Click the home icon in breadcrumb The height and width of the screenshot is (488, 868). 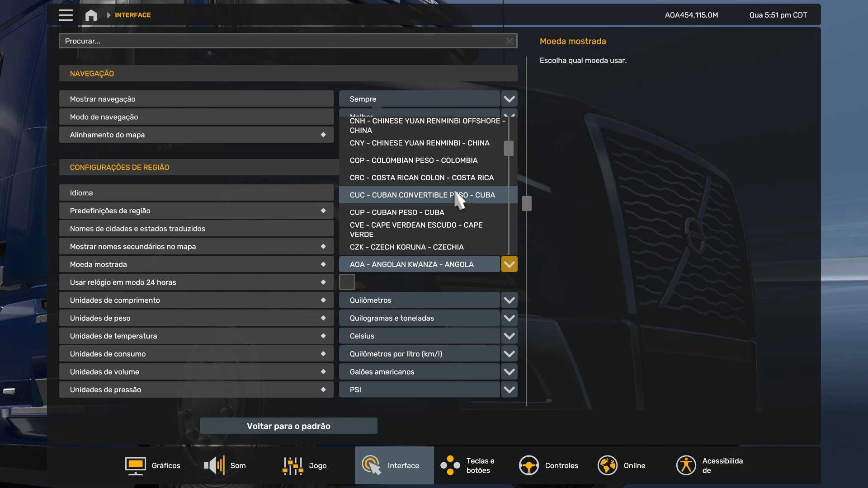pyautogui.click(x=91, y=15)
